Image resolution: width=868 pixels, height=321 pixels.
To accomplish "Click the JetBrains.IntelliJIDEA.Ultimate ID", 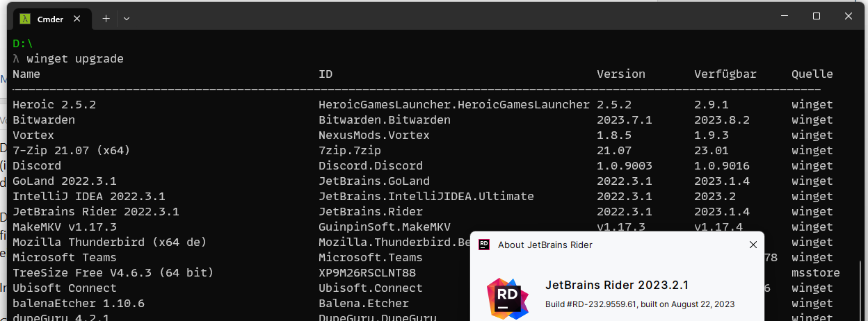I will [426, 197].
